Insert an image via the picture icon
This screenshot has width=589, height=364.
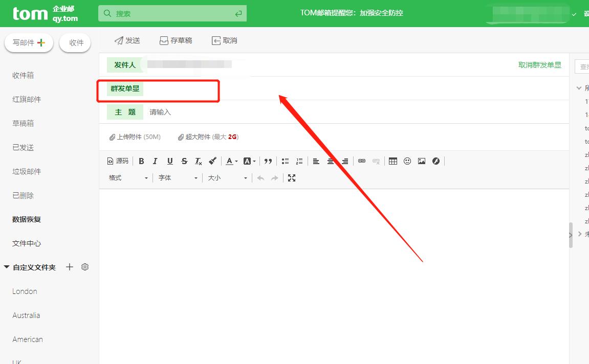tap(421, 161)
